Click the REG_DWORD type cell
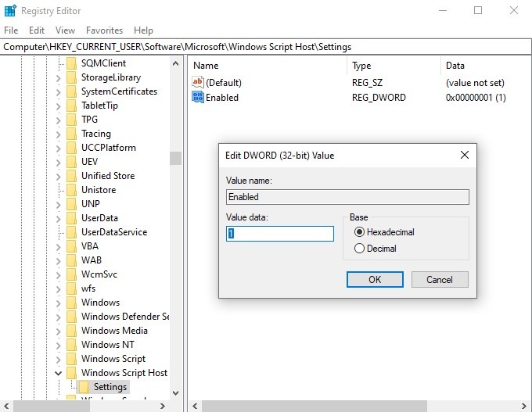The image size is (532, 412). pos(379,97)
